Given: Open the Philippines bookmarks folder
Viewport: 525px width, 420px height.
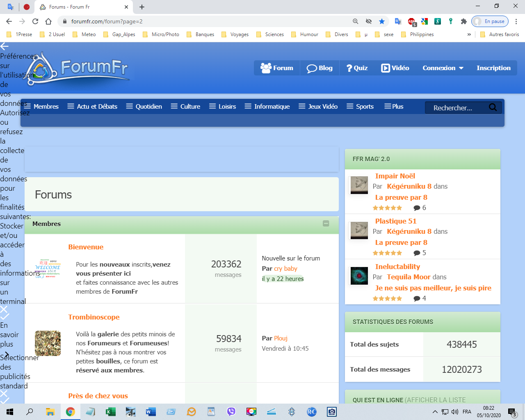Looking at the screenshot, I should tap(417, 34).
